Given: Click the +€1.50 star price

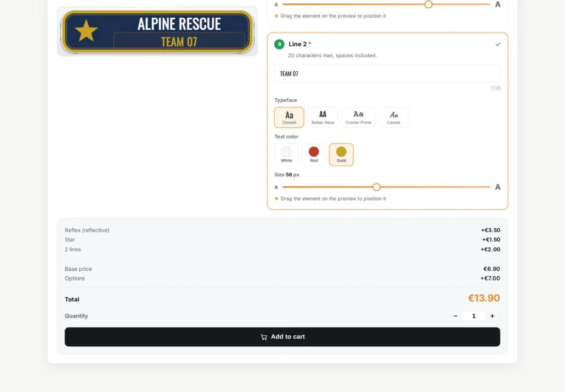Looking at the screenshot, I should coord(491,240).
